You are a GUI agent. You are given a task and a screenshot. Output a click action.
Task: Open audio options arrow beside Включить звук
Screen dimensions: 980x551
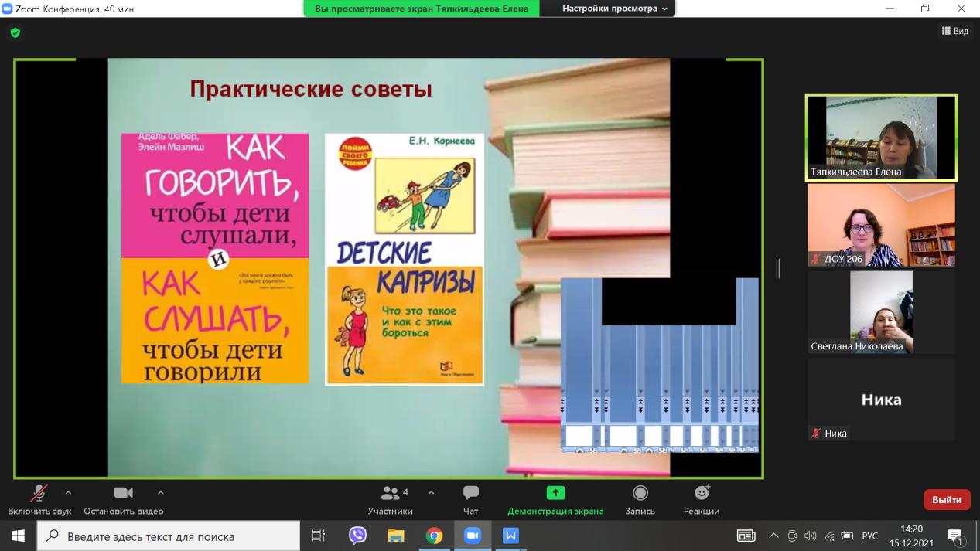68,493
